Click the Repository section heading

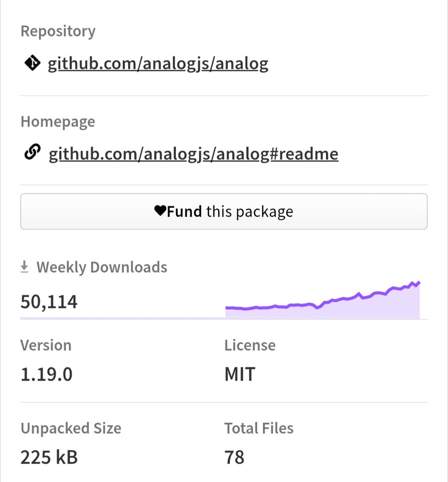58,31
